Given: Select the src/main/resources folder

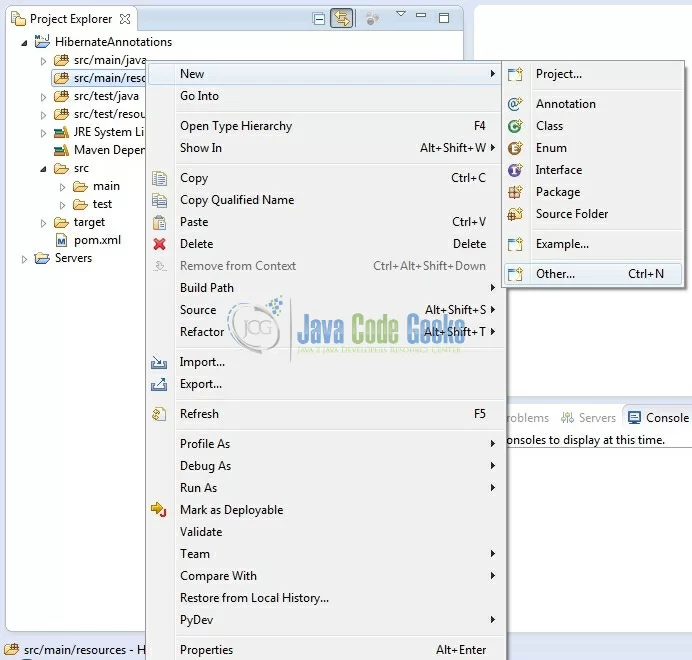Looking at the screenshot, I should pos(99,78).
